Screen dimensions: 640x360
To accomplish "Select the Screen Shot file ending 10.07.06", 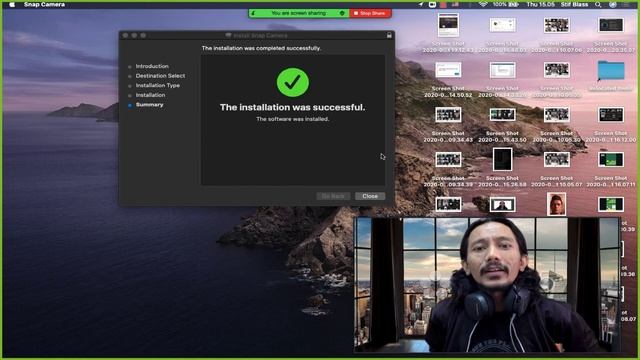I will pos(557,25).
